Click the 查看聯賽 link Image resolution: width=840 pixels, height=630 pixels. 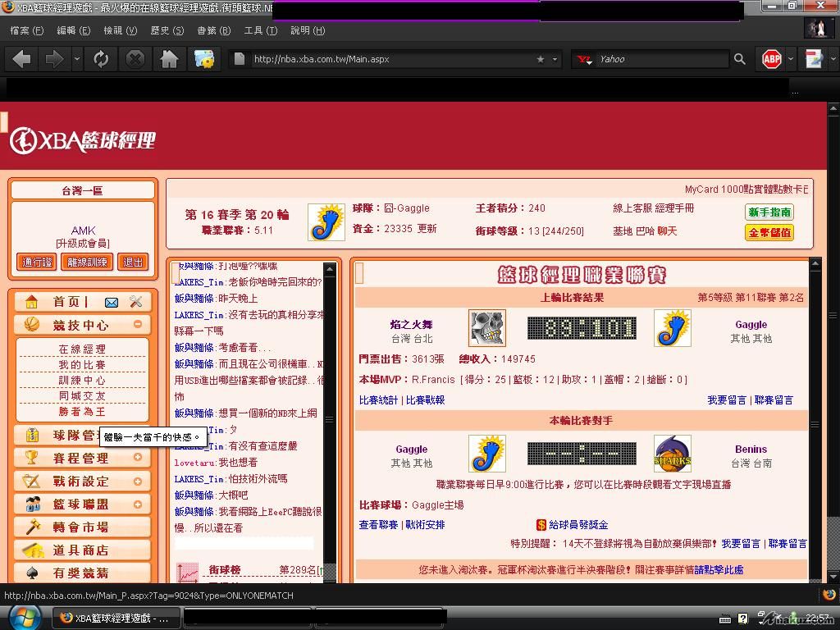tap(378, 524)
